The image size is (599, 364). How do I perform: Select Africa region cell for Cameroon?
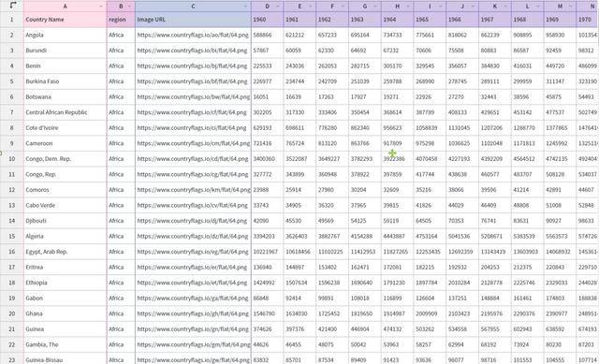(x=121, y=143)
